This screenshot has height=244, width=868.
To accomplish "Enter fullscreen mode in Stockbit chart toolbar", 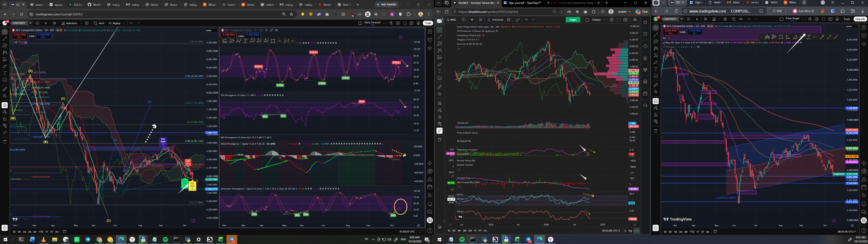I will (x=618, y=20).
